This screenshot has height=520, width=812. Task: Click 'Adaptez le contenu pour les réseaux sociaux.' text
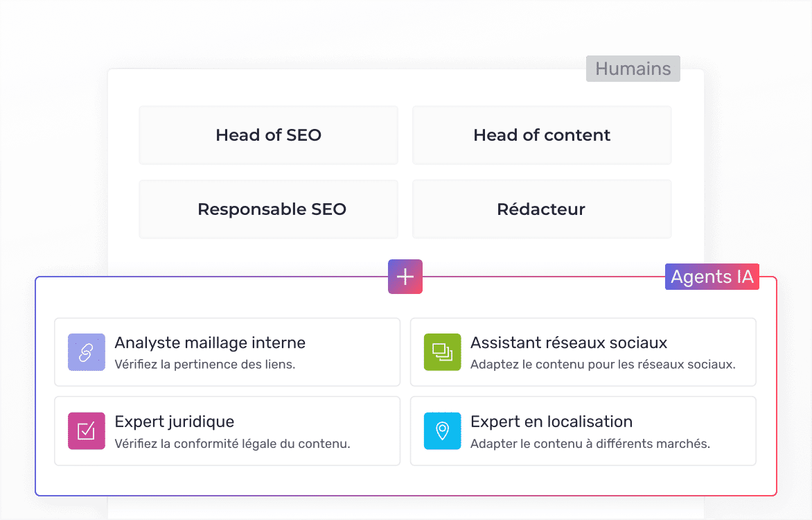(602, 365)
